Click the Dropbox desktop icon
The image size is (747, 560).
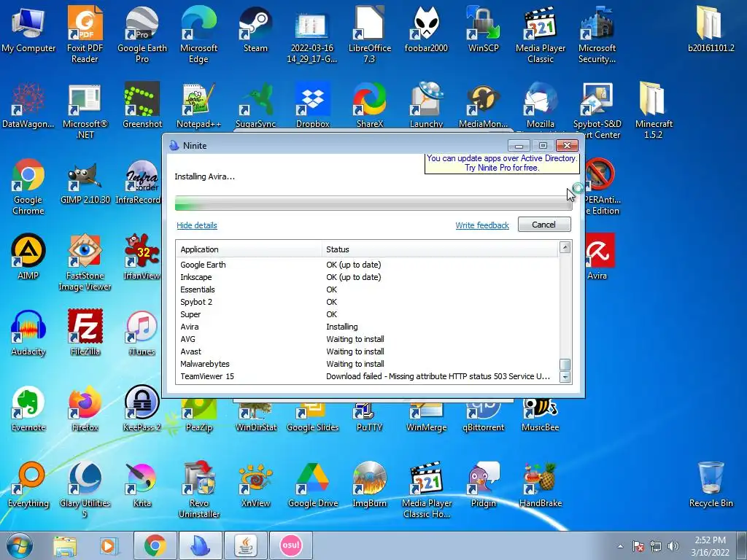(x=312, y=105)
